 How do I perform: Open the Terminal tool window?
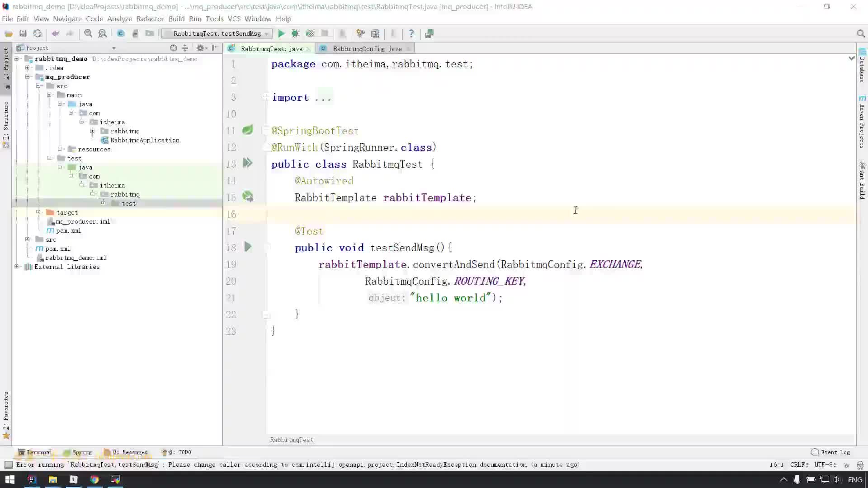35,452
